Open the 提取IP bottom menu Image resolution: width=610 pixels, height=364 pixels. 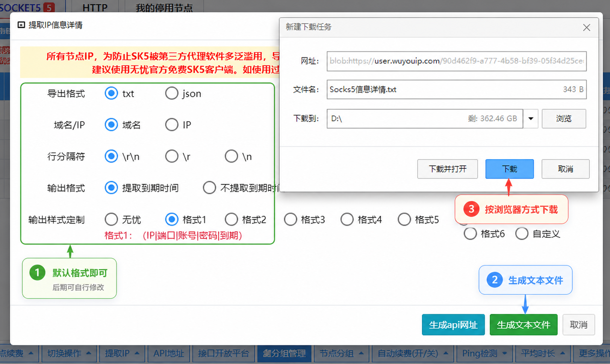(x=122, y=353)
